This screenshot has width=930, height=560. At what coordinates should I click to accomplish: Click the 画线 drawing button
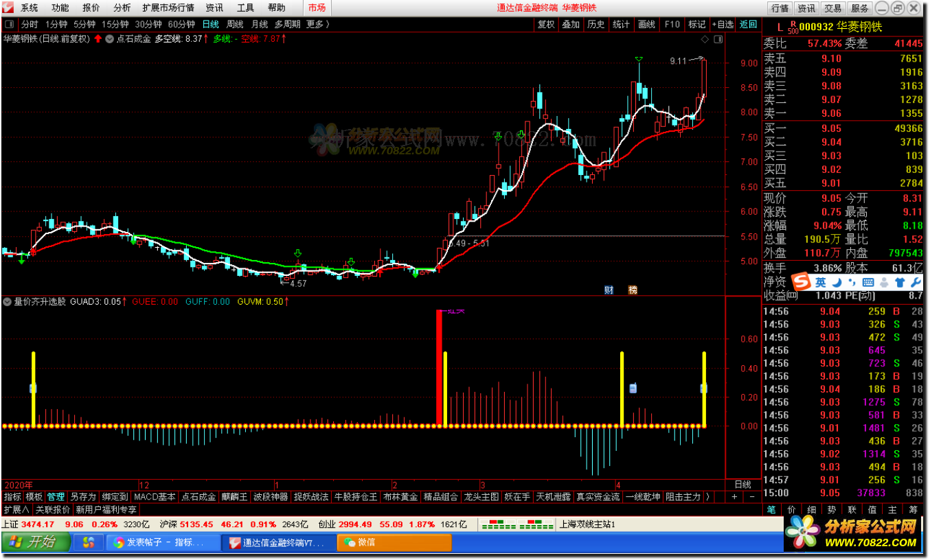[646, 24]
